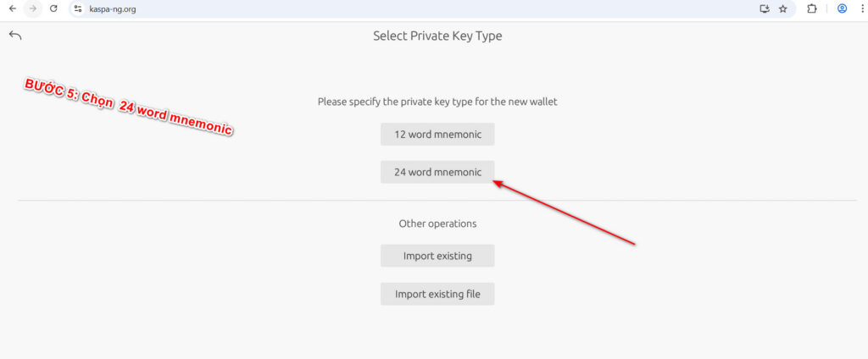
Task: Click the red BƯỚC 5 annotation text
Action: tap(128, 108)
